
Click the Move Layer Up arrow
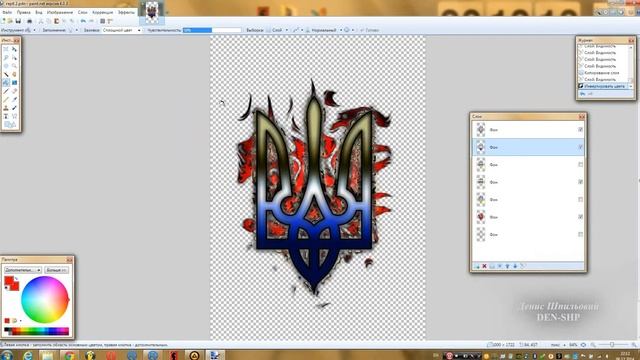[x=507, y=266]
